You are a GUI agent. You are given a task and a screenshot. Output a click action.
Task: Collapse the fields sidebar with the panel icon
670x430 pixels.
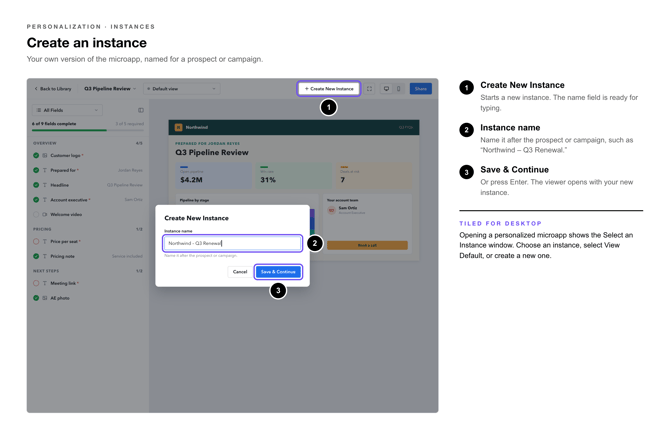(141, 110)
